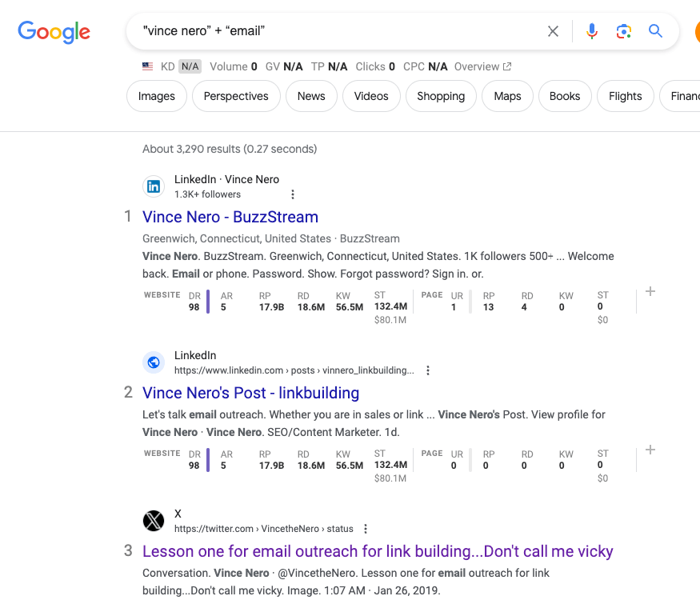Click the plus icon beside first result metrics

tap(650, 291)
